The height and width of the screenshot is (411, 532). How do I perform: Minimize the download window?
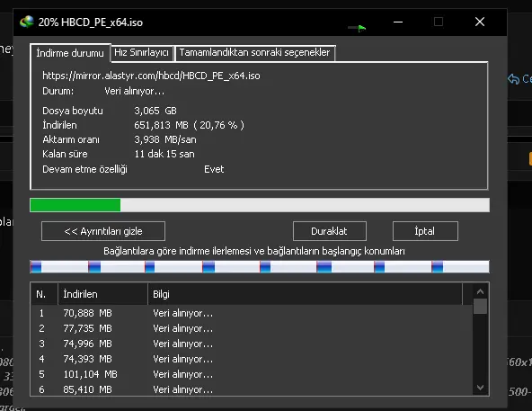[398, 22]
